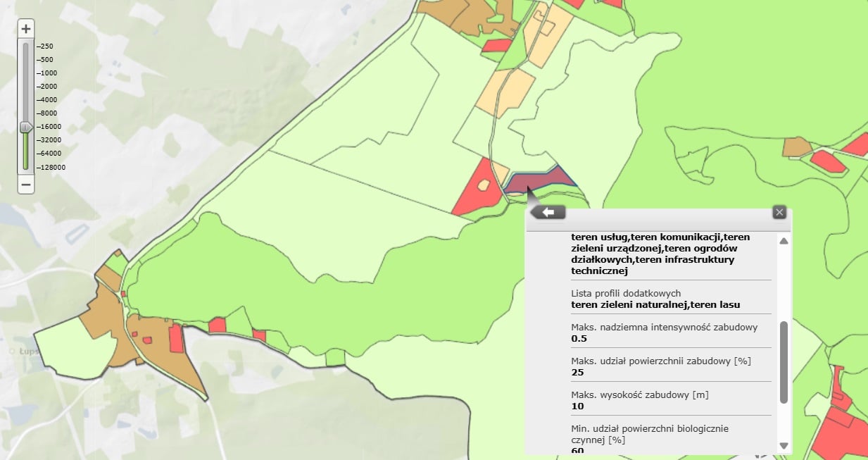Close the parcel info popup

point(779,211)
